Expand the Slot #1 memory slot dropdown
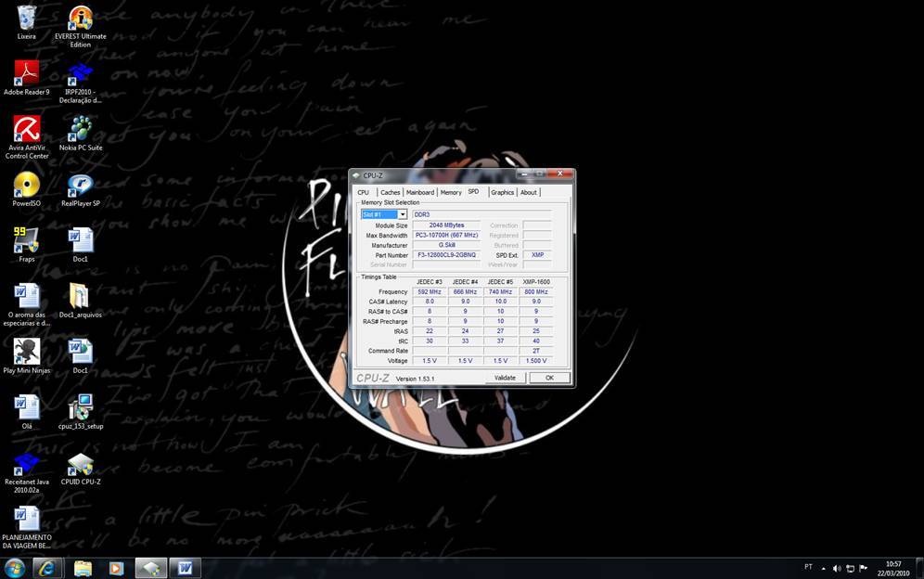This screenshot has width=924, height=579. point(403,214)
